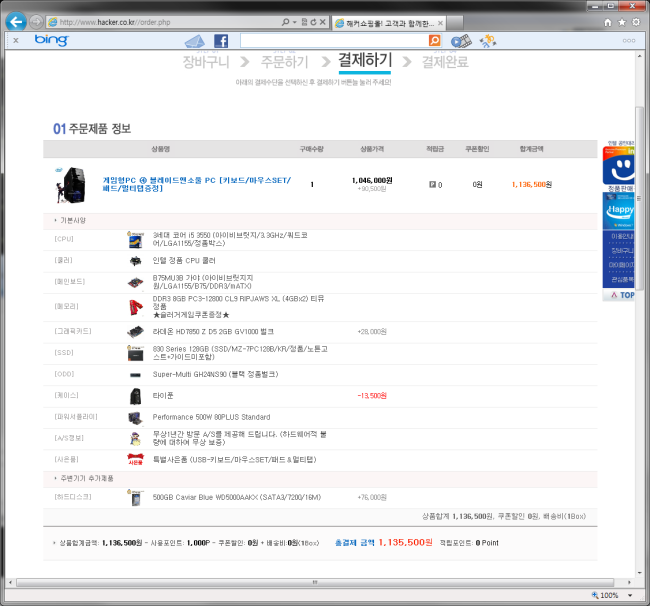Click the +28,000원 graphics card price
Screen dimensions: 650x606
pos(372,332)
